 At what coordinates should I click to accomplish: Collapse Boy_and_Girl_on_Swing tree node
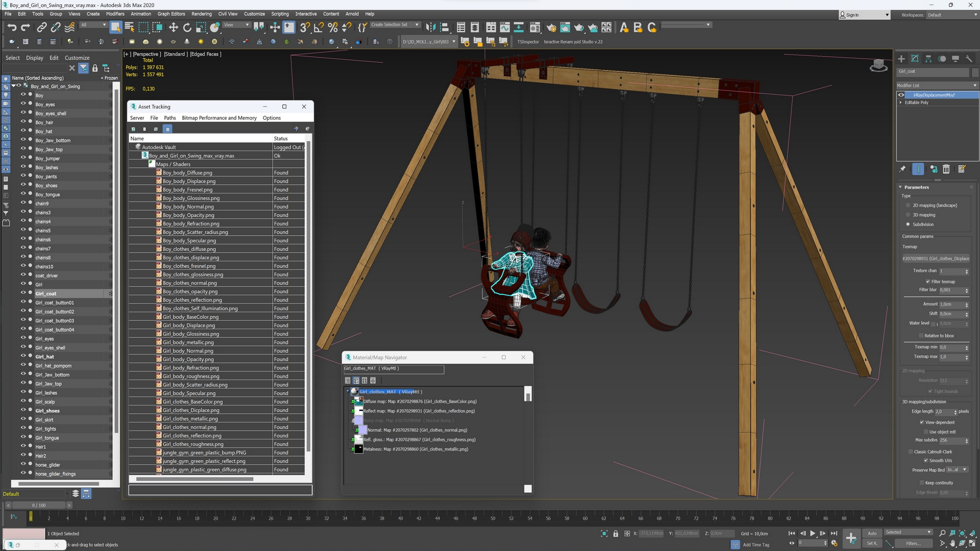[14, 86]
